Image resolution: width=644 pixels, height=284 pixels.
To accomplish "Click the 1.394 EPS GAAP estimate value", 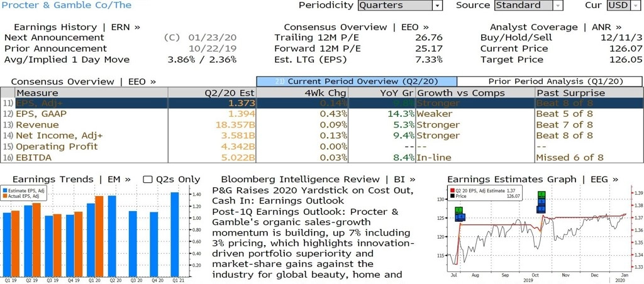I will pos(241,114).
